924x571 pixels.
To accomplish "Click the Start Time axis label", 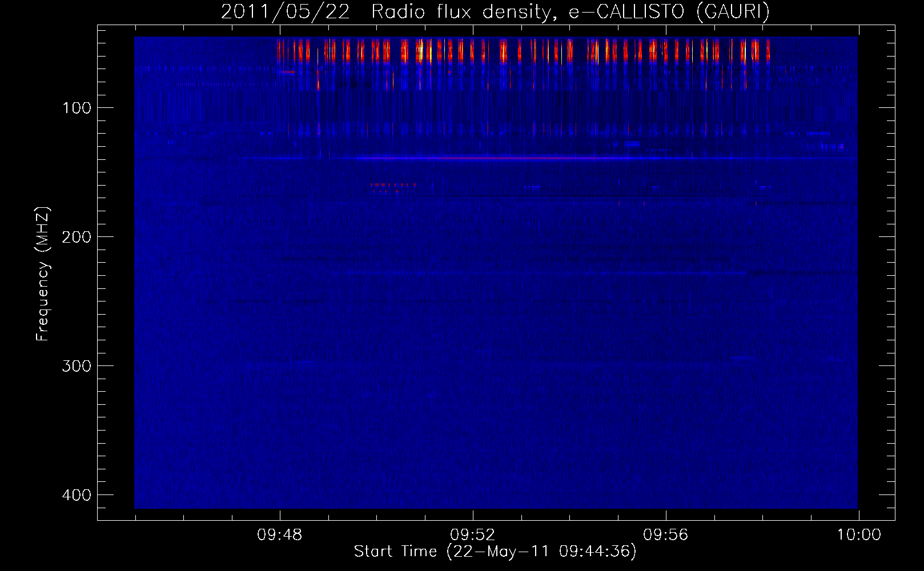I will [495, 552].
